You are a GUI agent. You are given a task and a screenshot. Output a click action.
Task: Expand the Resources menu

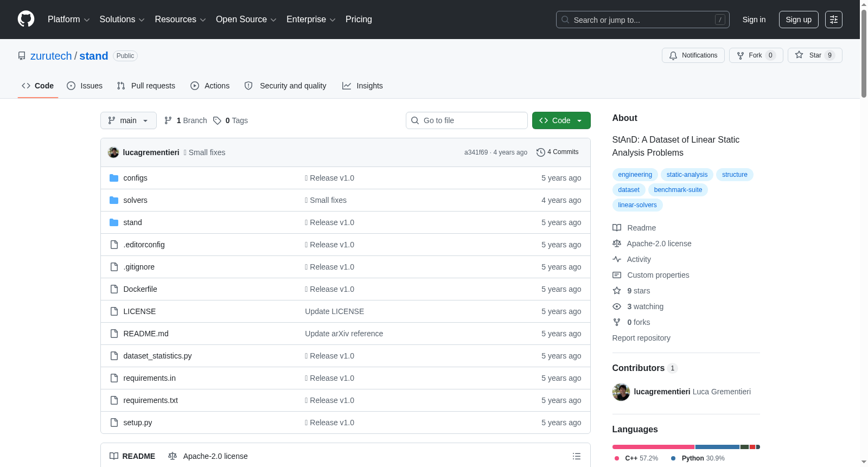180,20
